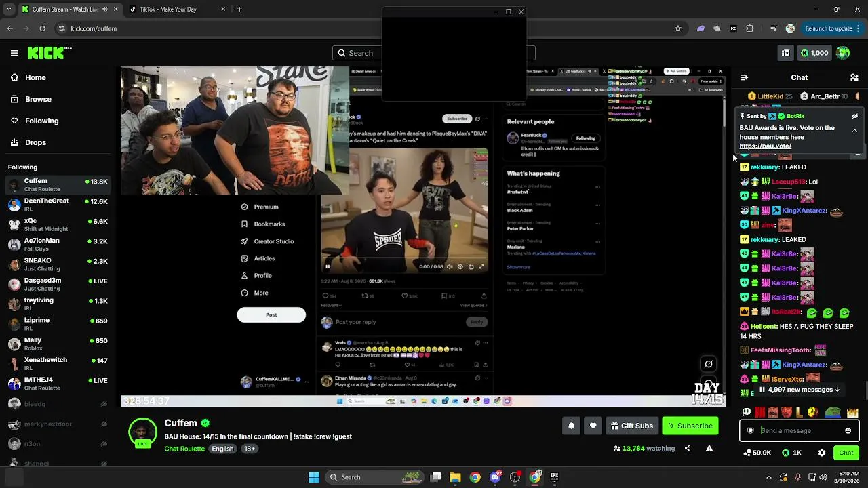The height and width of the screenshot is (488, 868).
Task: Show hidden system tray icons
Action: point(769,477)
